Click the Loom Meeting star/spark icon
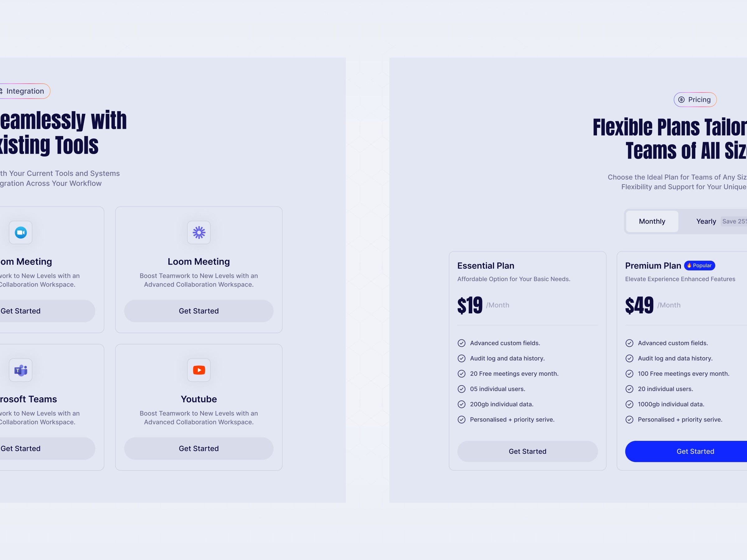 (198, 232)
